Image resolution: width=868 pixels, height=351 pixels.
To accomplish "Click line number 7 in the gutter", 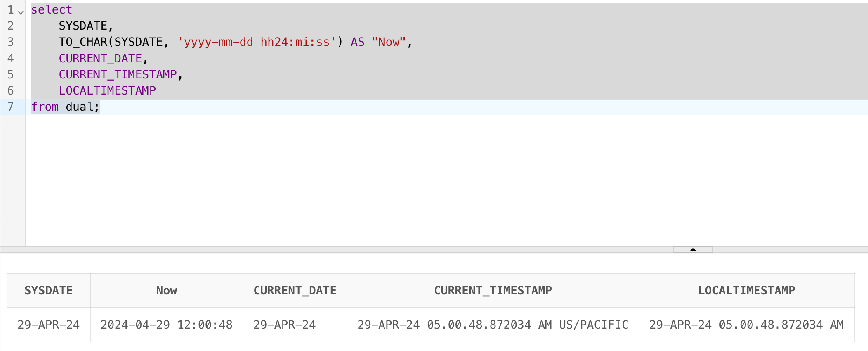I will tap(11, 107).
